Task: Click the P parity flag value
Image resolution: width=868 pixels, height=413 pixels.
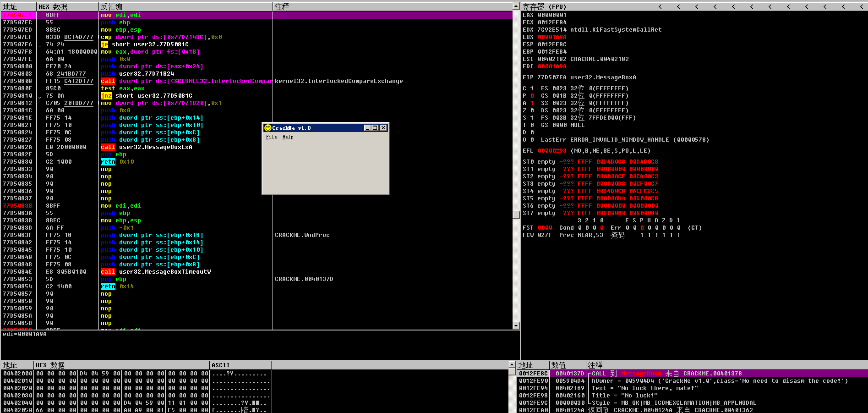Action: (532, 96)
